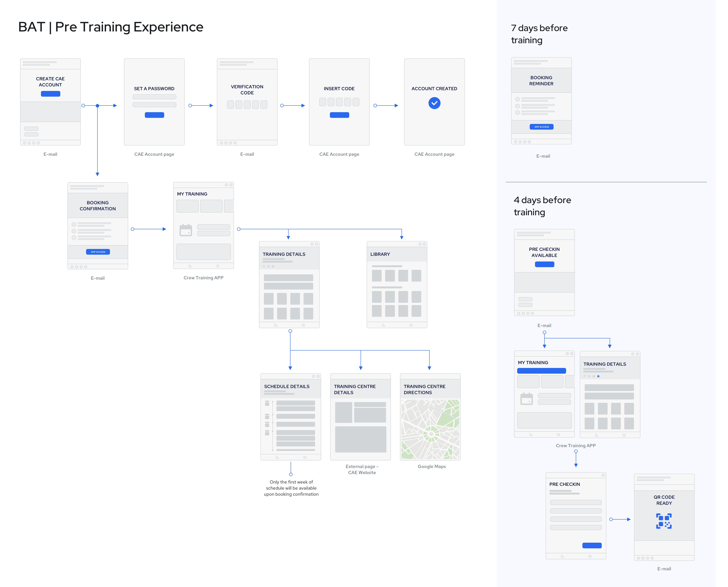This screenshot has width=728, height=587.
Task: Click the SCHEDULE DETAILS heading
Action: [286, 387]
